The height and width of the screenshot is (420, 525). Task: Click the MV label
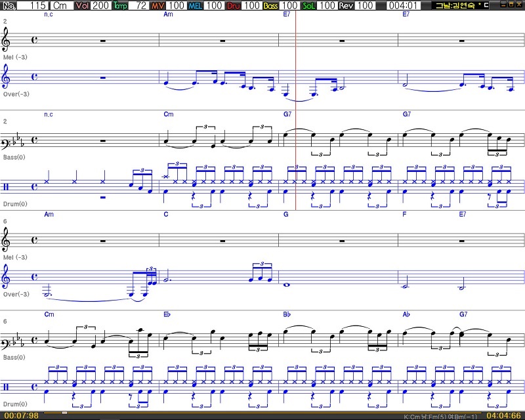[x=157, y=5]
